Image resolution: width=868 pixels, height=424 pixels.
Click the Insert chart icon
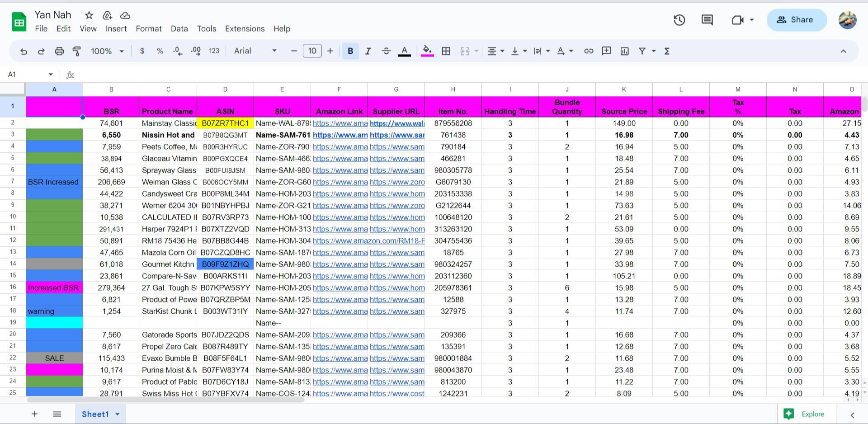625,51
